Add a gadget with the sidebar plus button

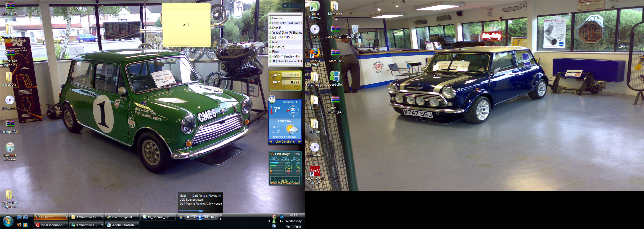(285, 5)
